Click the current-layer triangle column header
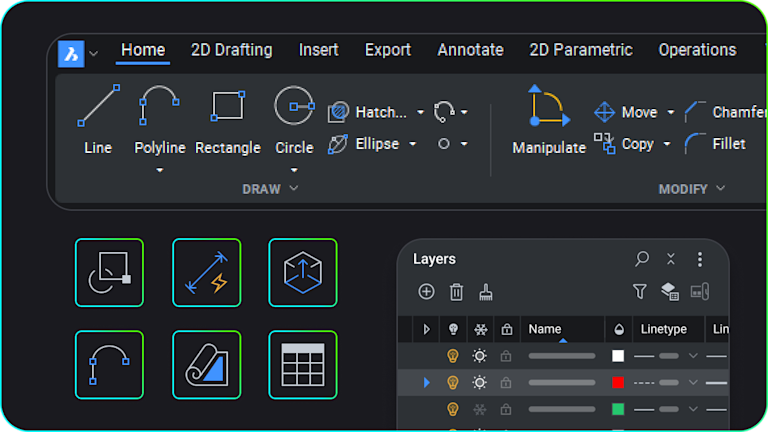This screenshot has width=768, height=432. (x=427, y=330)
